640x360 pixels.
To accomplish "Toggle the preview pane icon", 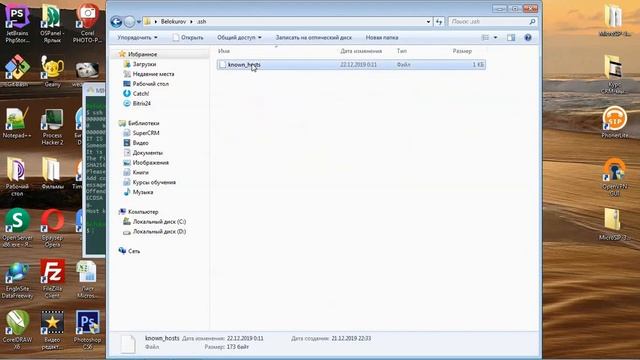I will pos(511,38).
